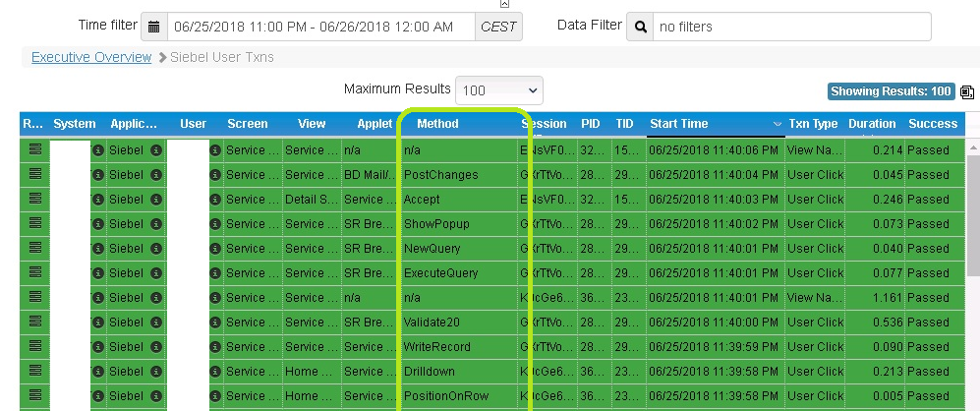Open the Executive Overview breadcrumb link
This screenshot has width=980, height=411.
90,57
